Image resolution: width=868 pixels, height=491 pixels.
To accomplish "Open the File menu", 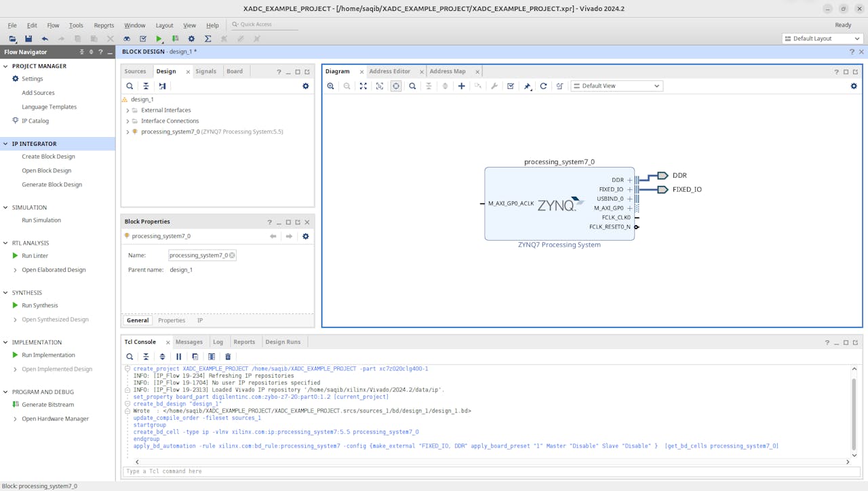I will coord(12,25).
